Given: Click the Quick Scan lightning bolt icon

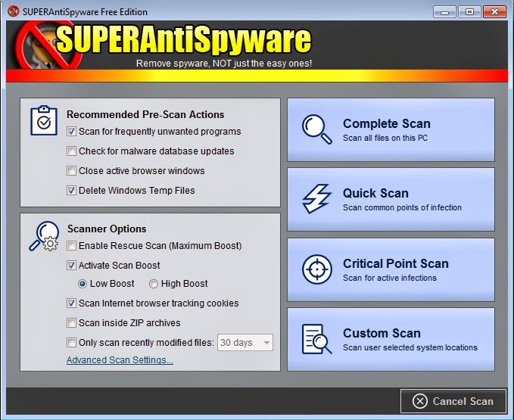Looking at the screenshot, I should click(316, 198).
